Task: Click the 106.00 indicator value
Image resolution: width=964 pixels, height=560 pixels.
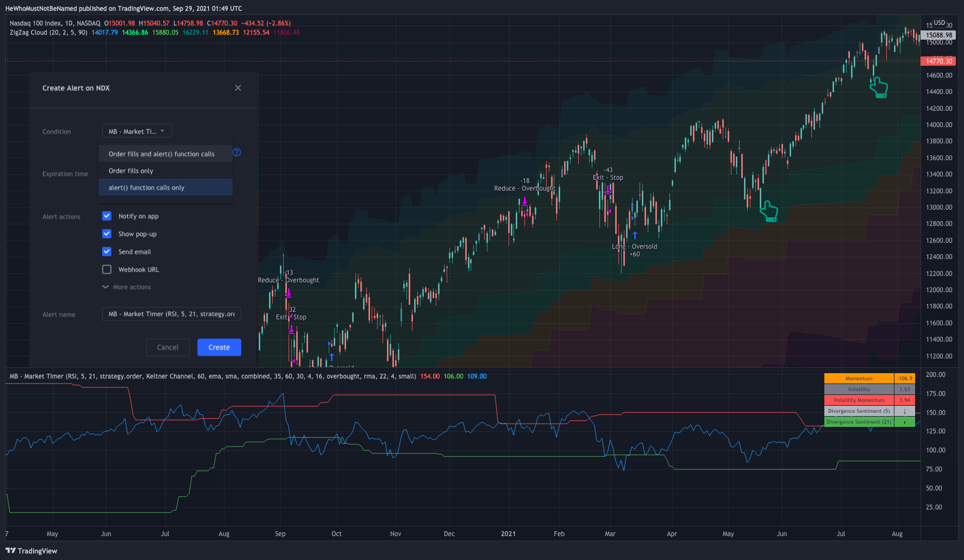Action: point(453,376)
